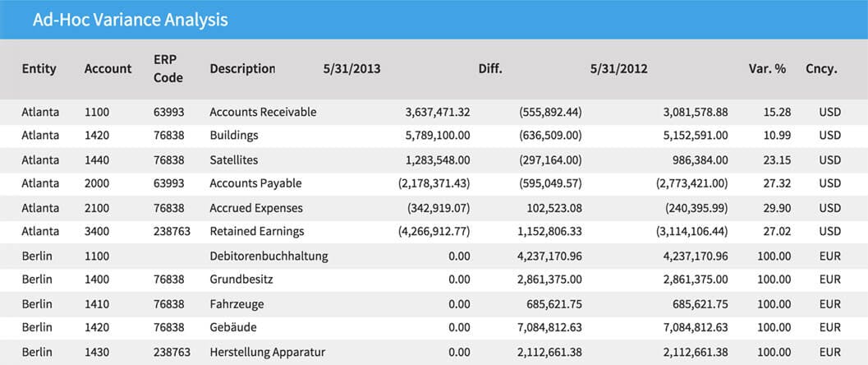Select the Retained Earnings description cell
Viewport: 868px width, 365px height.
tap(257, 232)
